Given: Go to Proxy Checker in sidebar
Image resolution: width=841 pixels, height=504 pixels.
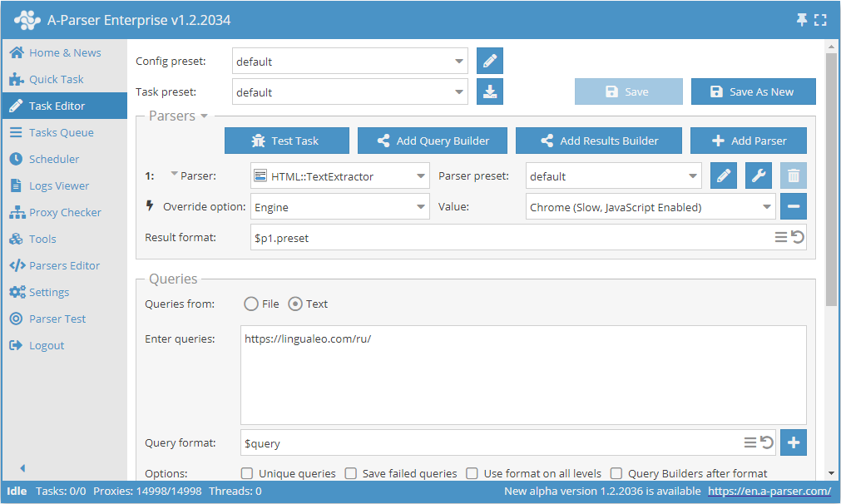Looking at the screenshot, I should (65, 213).
